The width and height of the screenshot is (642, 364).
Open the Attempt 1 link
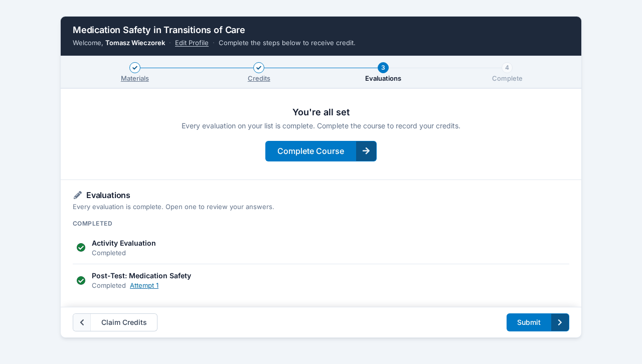pyautogui.click(x=144, y=285)
